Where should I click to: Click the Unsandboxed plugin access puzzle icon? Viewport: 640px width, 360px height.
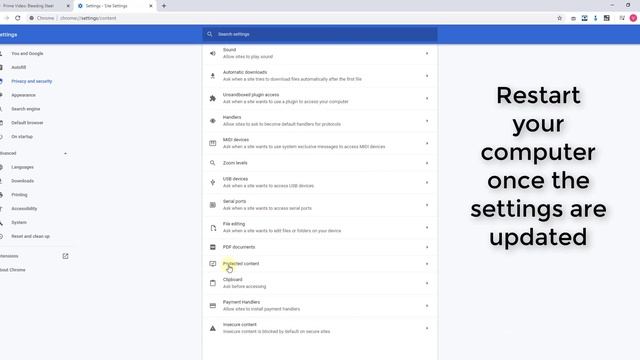click(213, 98)
